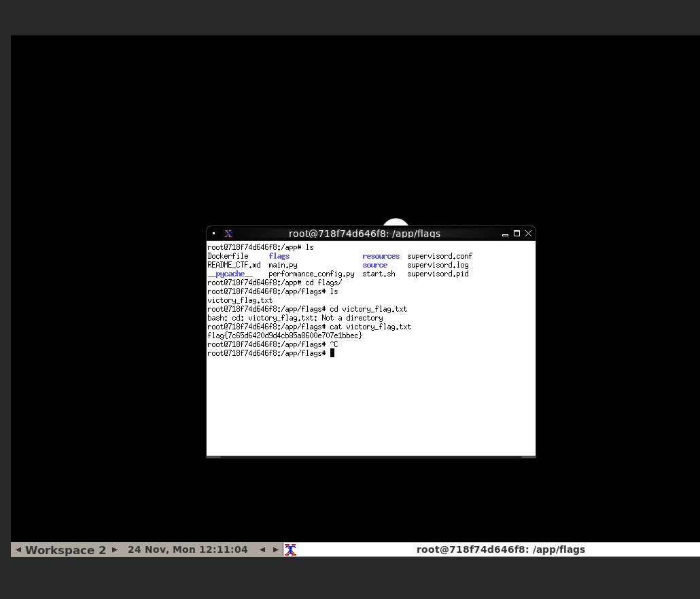
Task: Click the bottom-left resize grip of the terminal
Action: click(x=213, y=457)
